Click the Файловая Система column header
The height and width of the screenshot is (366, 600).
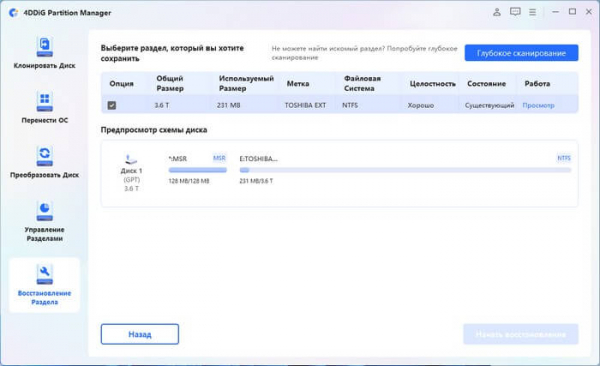[x=362, y=83]
